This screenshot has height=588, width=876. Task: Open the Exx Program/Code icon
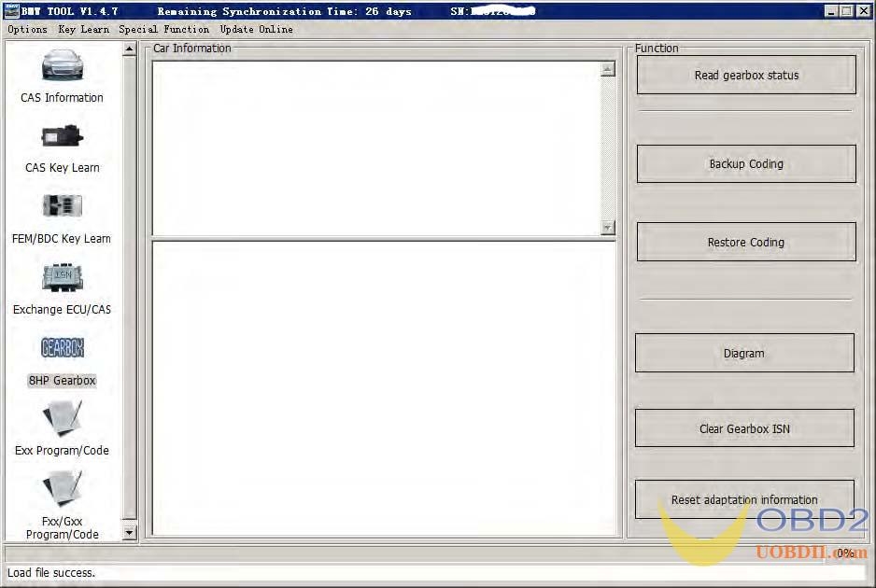pyautogui.click(x=63, y=419)
